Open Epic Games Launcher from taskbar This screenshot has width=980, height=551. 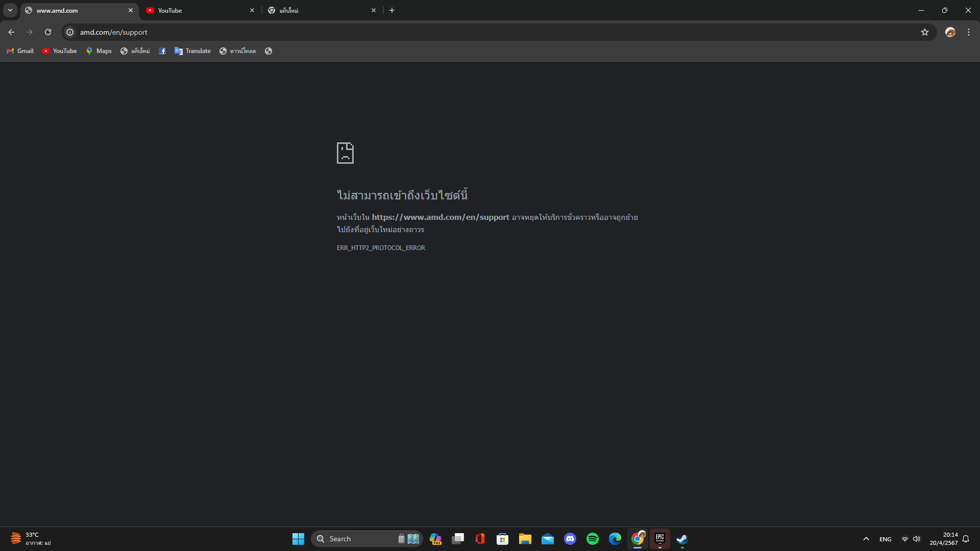point(660,539)
